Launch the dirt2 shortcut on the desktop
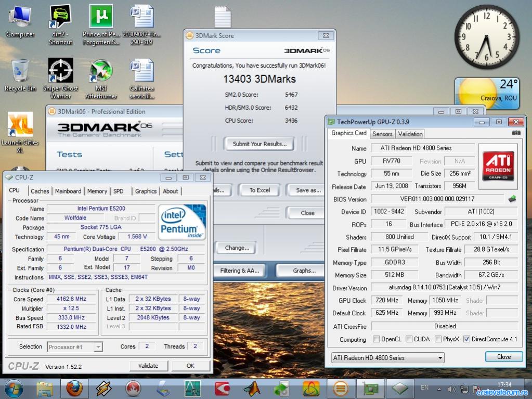 [x=60, y=25]
